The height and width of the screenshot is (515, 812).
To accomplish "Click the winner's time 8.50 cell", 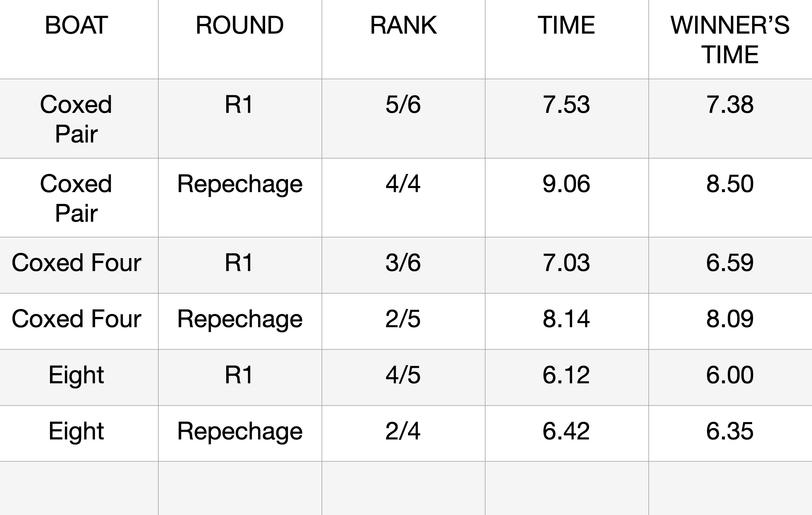I will click(x=730, y=184).
